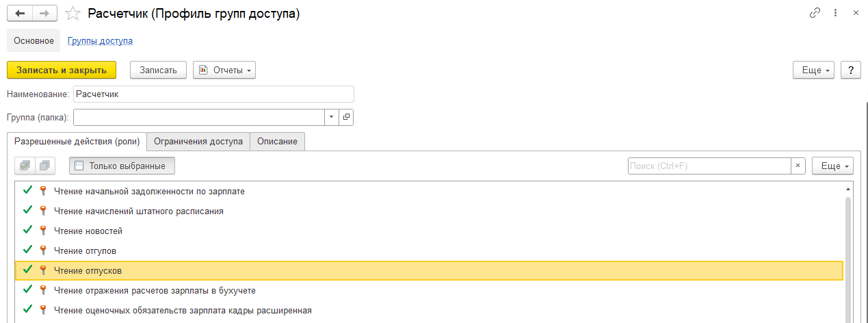Click the check all roles icon
This screenshot has width=868, height=323.
(x=25, y=166)
